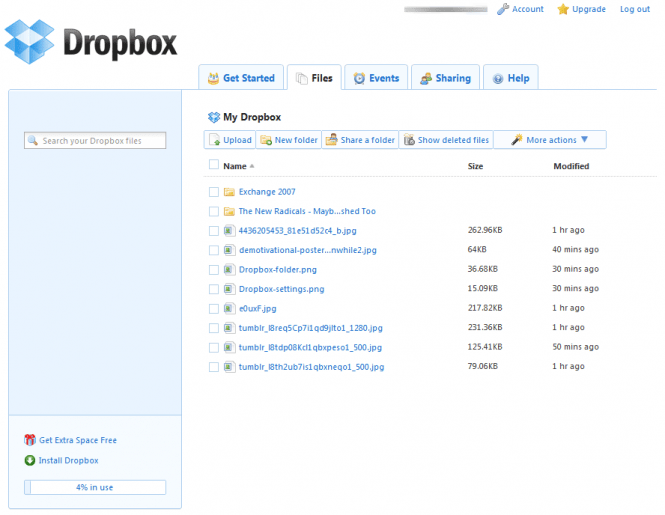Click the Share a folder icon
Screen dimensions: 665x515
click(331, 140)
